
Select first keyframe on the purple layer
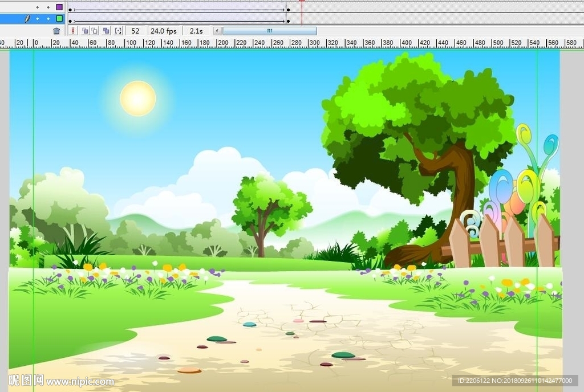pyautogui.click(x=70, y=10)
